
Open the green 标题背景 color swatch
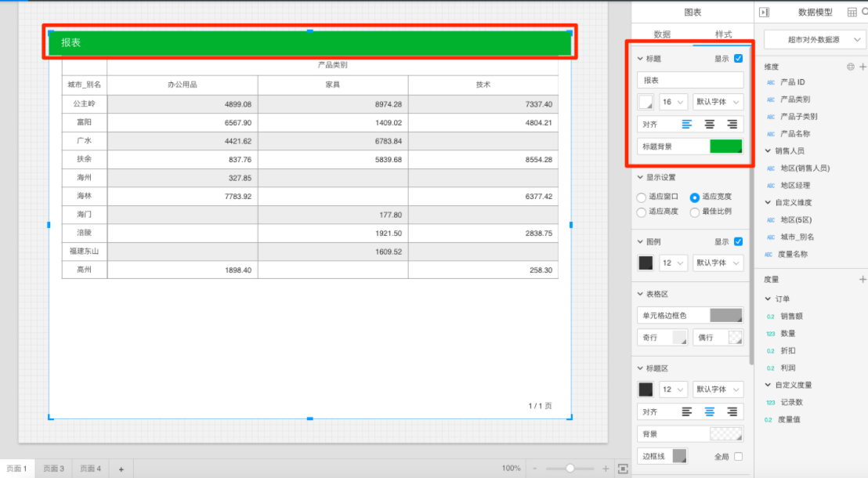click(725, 147)
